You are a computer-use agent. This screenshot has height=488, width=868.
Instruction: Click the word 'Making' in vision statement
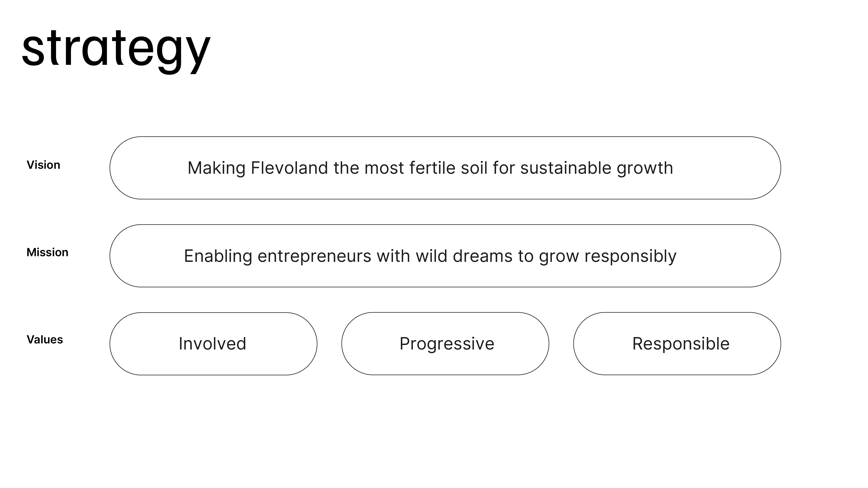pos(216,168)
